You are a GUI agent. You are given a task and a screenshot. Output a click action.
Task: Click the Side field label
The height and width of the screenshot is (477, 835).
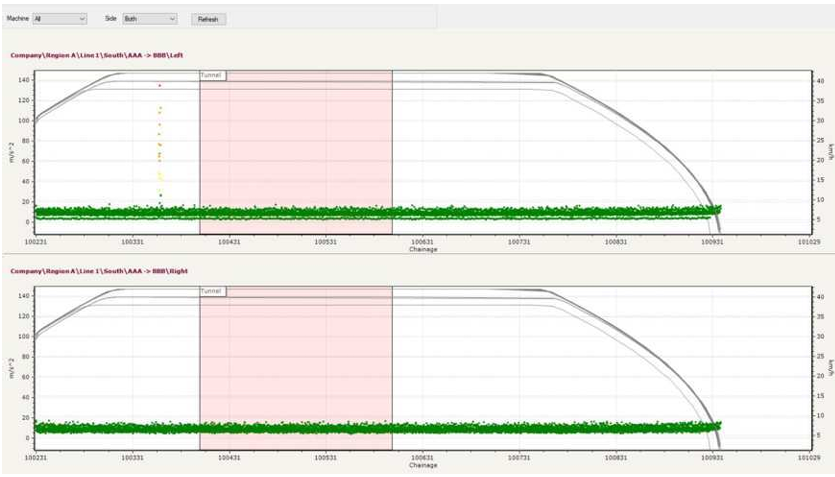click(112, 19)
